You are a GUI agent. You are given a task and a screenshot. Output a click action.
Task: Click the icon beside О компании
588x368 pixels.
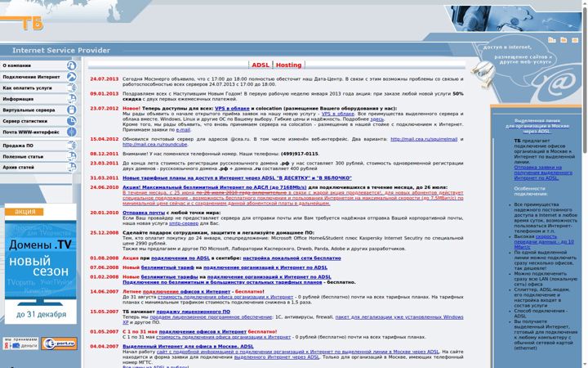point(71,65)
